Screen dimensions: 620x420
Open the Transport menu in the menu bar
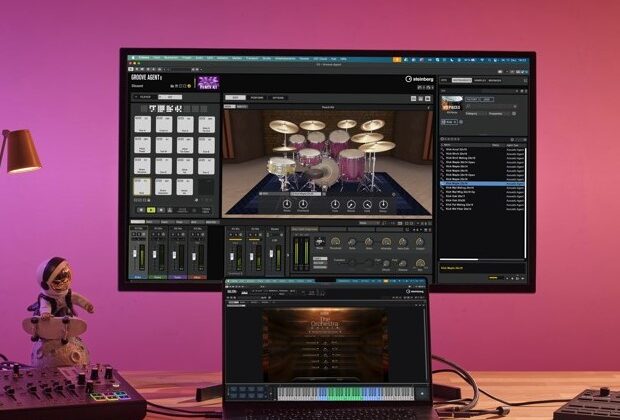click(x=252, y=59)
